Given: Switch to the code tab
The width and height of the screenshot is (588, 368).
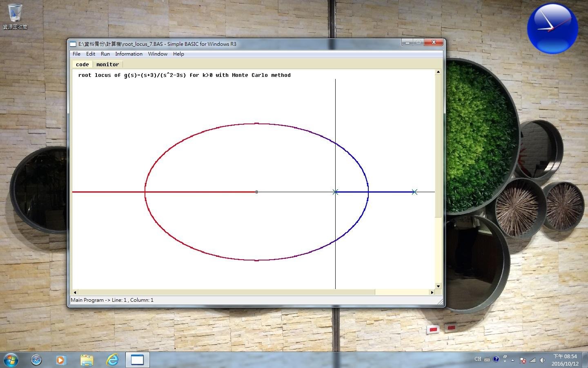Looking at the screenshot, I should [x=82, y=64].
